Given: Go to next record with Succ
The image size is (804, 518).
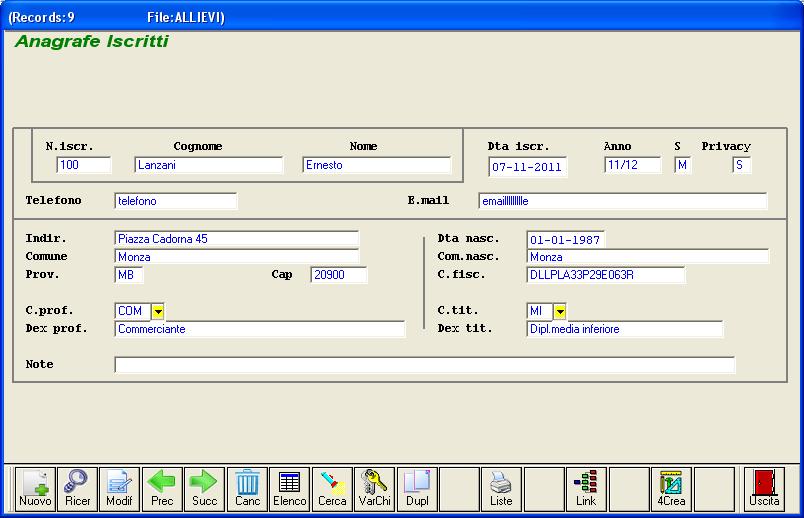Looking at the screenshot, I should point(205,489).
